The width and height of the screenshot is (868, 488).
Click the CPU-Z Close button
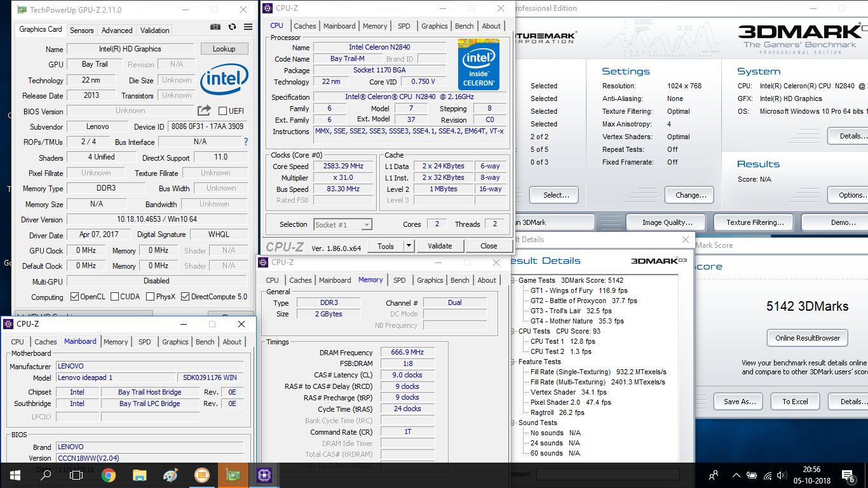pos(489,246)
